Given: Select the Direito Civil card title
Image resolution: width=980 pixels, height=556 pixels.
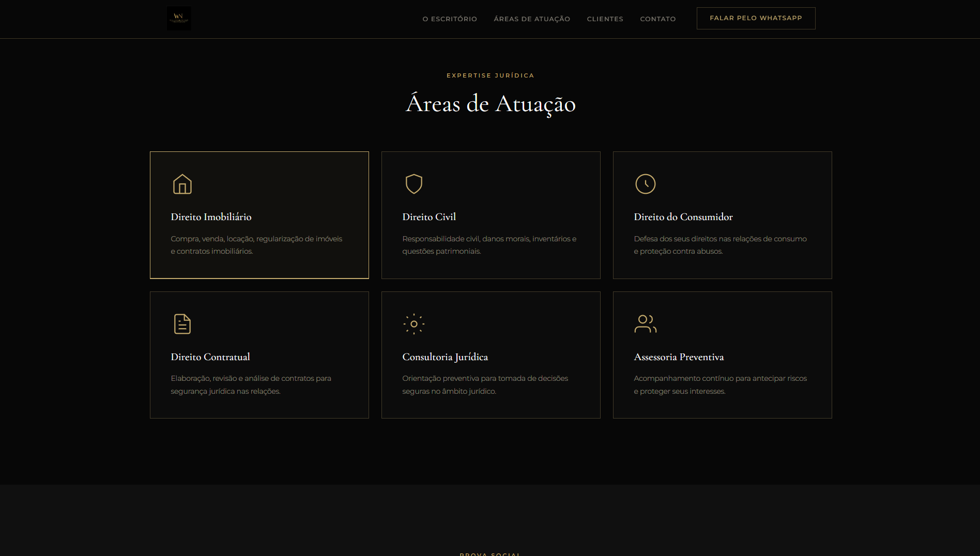Looking at the screenshot, I should tap(429, 217).
